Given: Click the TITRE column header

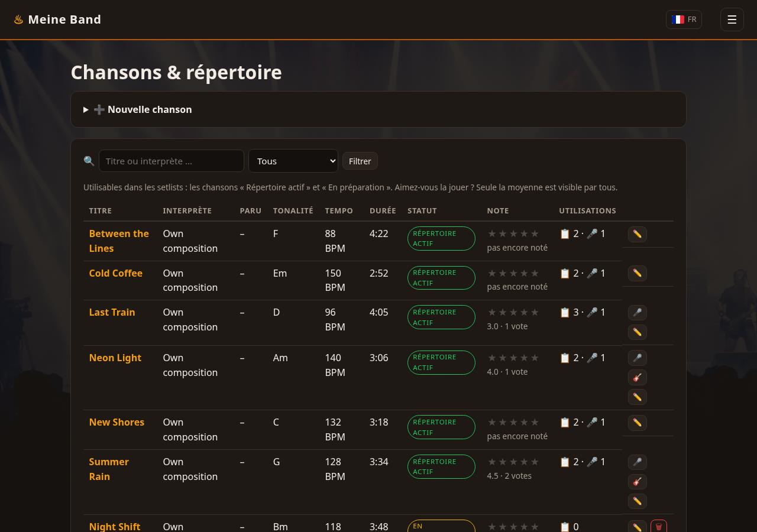Looking at the screenshot, I should click(101, 210).
